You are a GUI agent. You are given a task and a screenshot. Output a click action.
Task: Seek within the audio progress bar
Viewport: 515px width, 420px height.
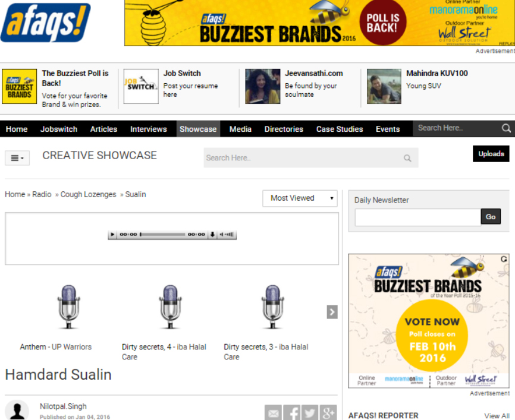pos(162,234)
